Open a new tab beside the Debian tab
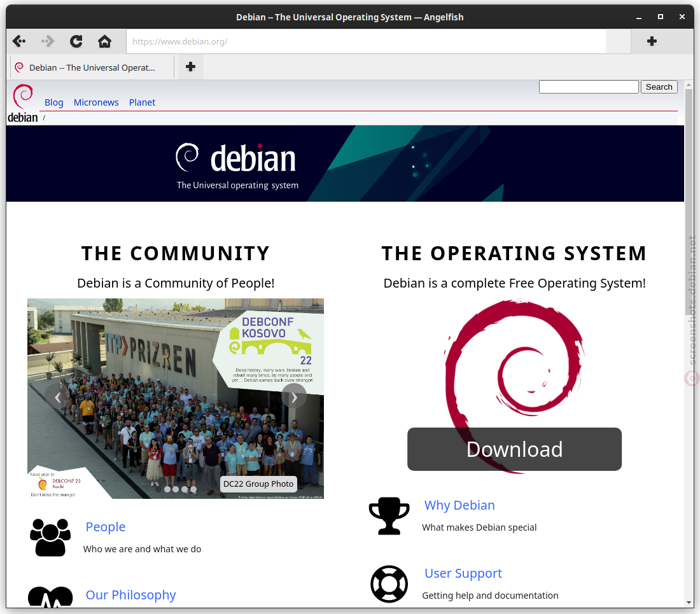The image size is (700, 614). pos(191,67)
